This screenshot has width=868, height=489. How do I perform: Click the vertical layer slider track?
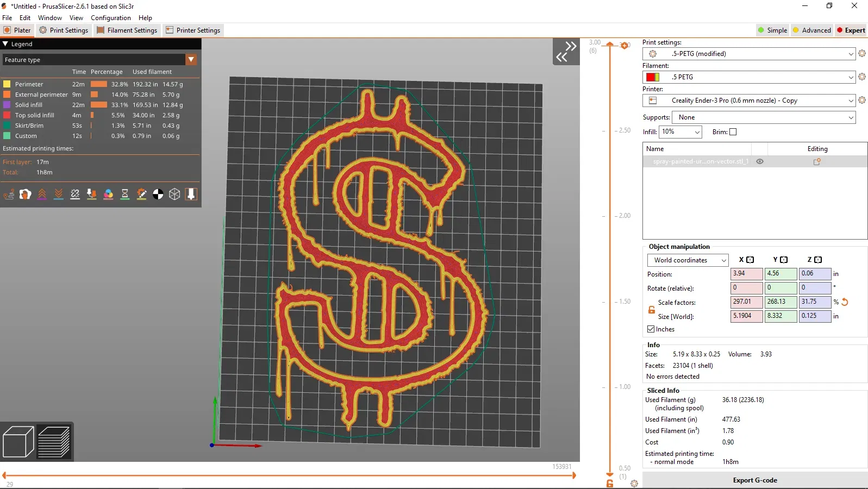(x=610, y=260)
